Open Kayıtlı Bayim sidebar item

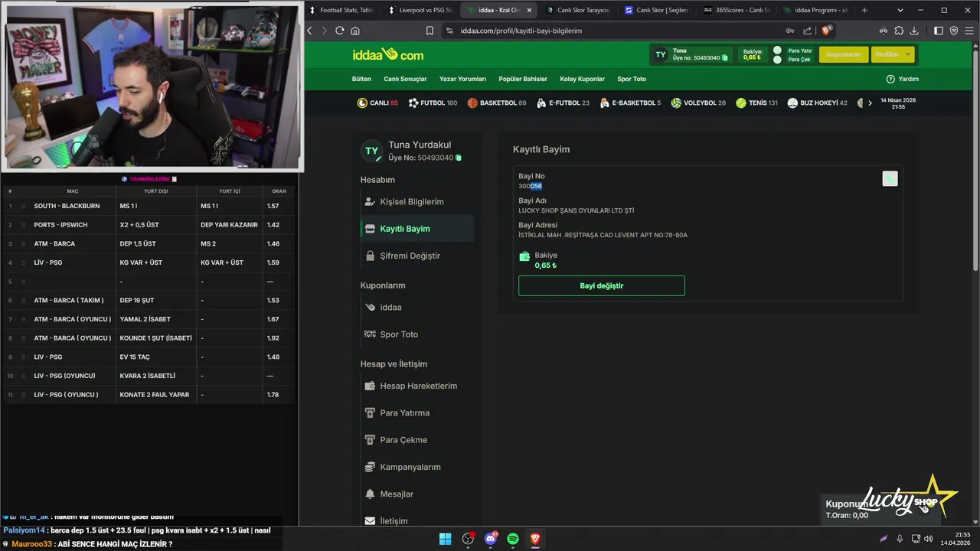pos(416,229)
